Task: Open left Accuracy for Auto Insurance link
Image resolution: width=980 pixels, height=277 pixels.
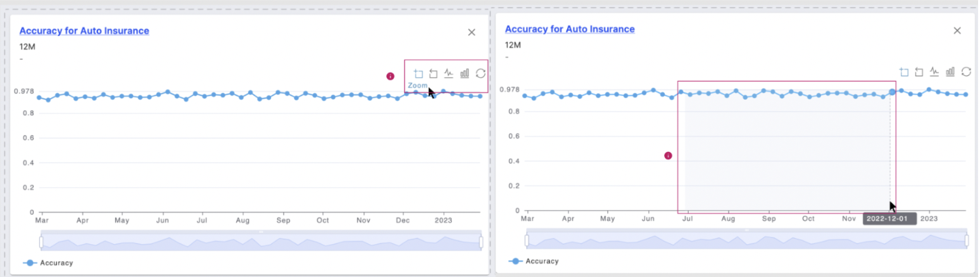Action: (84, 30)
